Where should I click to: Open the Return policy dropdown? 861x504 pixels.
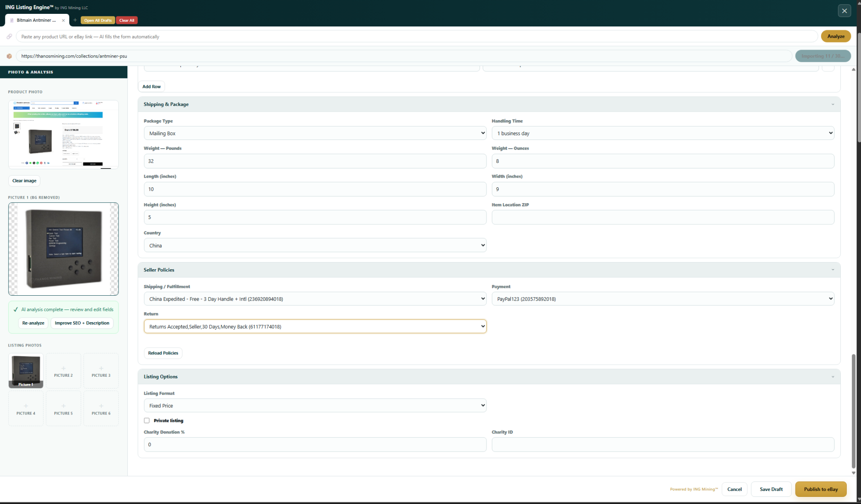tap(315, 326)
